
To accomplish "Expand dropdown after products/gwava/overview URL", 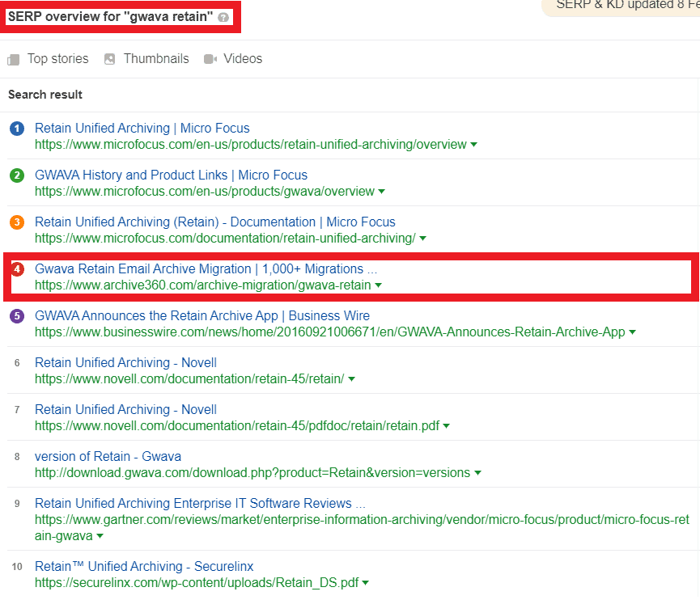I will tap(381, 192).
